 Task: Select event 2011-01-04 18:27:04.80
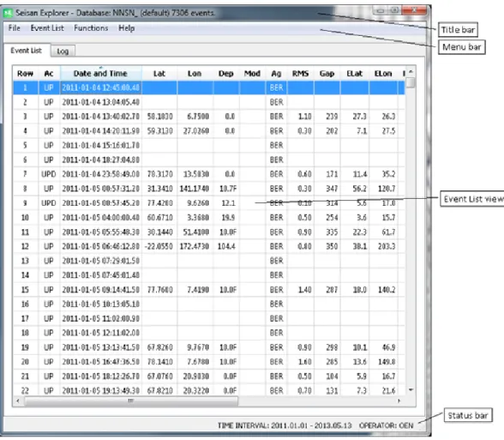click(x=209, y=160)
